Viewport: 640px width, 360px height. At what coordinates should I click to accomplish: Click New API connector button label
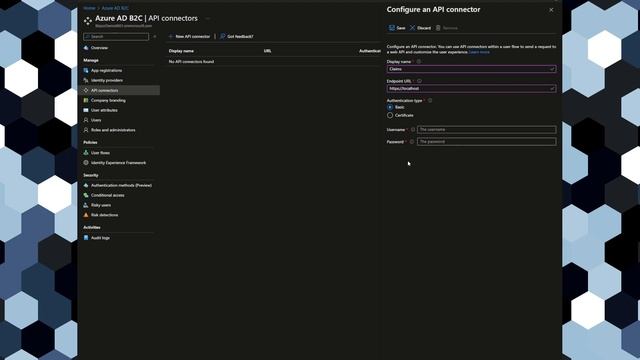pos(193,36)
